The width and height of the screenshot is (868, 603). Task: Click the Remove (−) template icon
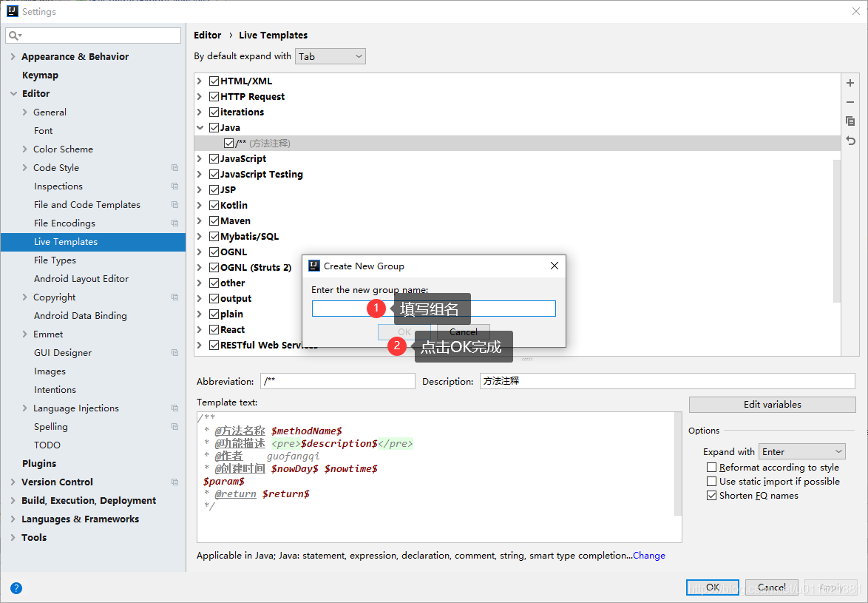click(850, 102)
